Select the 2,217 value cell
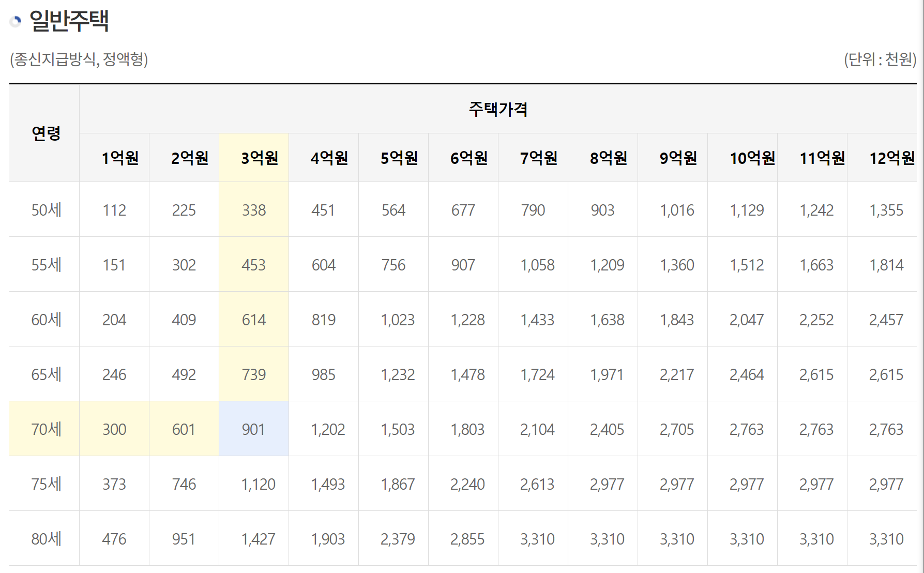The image size is (924, 573). tap(673, 374)
